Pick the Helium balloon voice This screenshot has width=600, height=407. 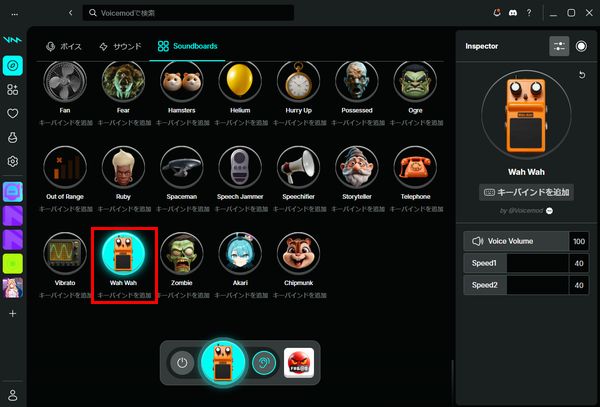click(x=240, y=81)
